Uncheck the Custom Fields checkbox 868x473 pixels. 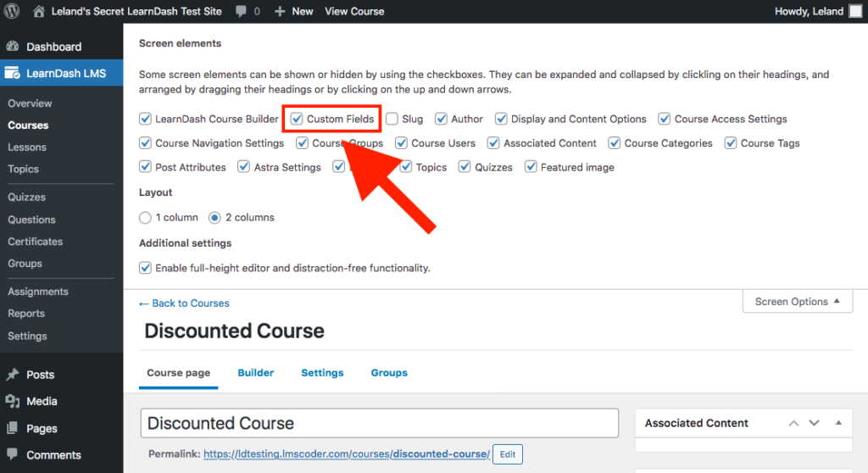297,120
